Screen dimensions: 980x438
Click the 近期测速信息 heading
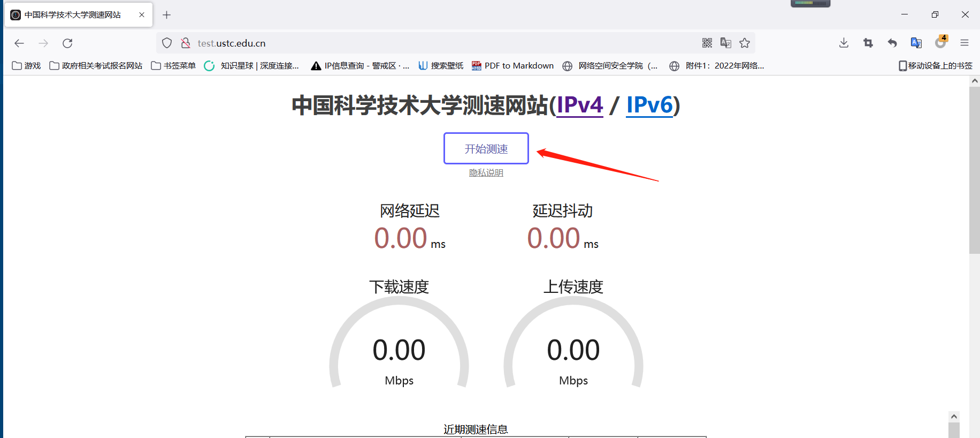click(476, 429)
